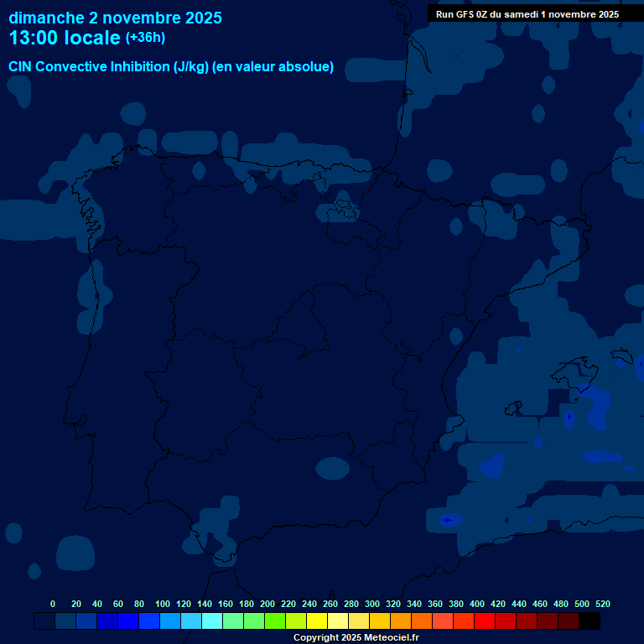Click the light blue swatch between 100 and 120

pyautogui.click(x=170, y=621)
